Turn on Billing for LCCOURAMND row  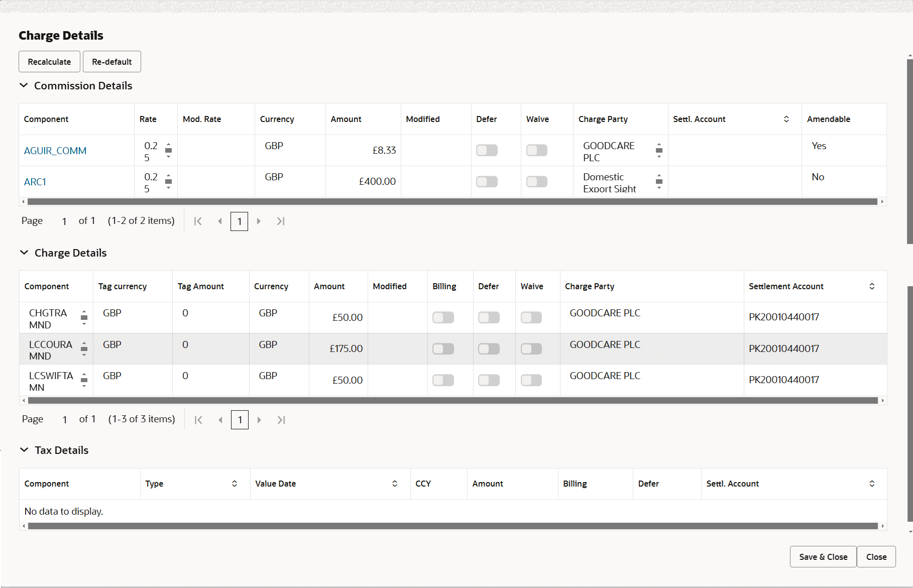pos(443,348)
